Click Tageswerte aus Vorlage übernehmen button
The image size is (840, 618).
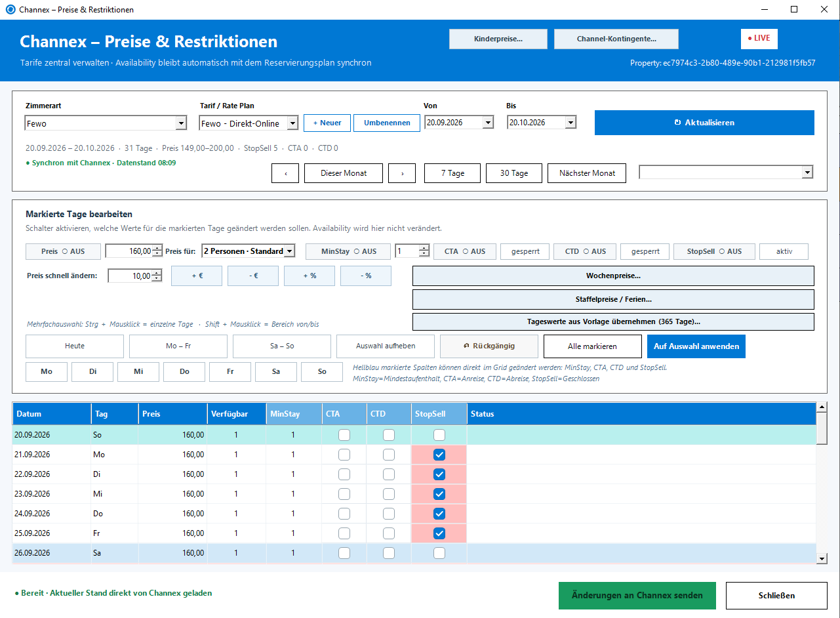tap(613, 322)
